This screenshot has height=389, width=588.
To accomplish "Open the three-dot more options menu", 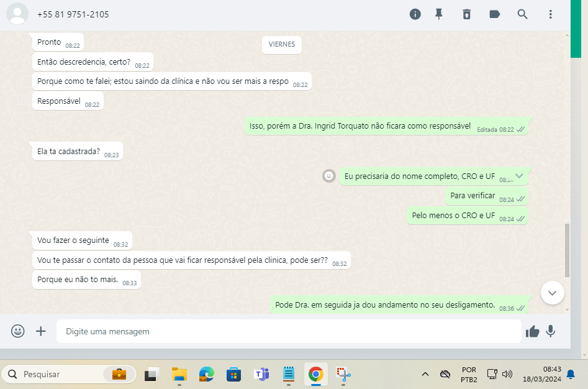I will pyautogui.click(x=551, y=14).
